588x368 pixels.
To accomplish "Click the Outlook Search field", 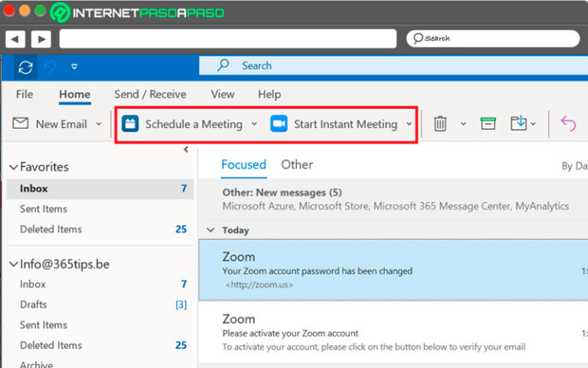I will (x=394, y=66).
